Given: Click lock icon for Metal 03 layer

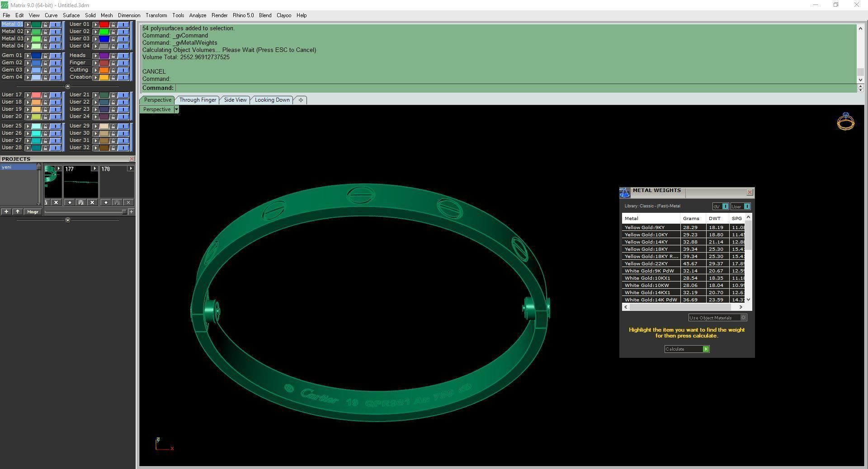Looking at the screenshot, I should (45, 39).
